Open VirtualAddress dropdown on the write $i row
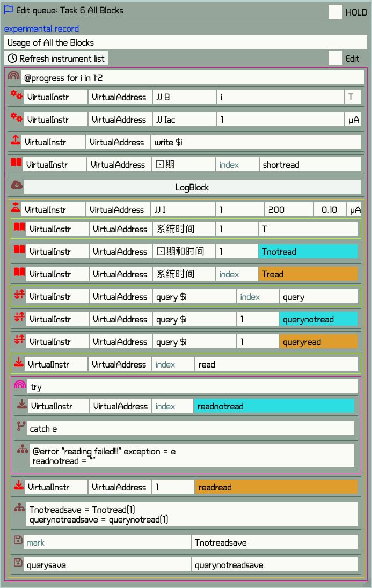Viewport: 372px width, 588px height. pos(118,142)
